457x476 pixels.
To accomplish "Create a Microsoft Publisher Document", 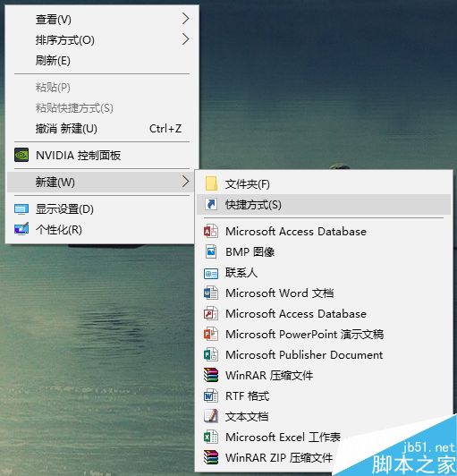I will (x=324, y=354).
